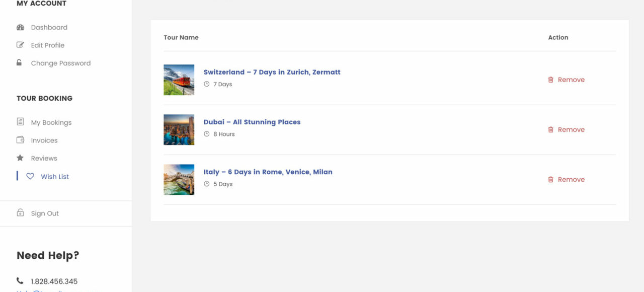Click the Italy Venice canal thumbnail
The image size is (644, 292).
179,179
